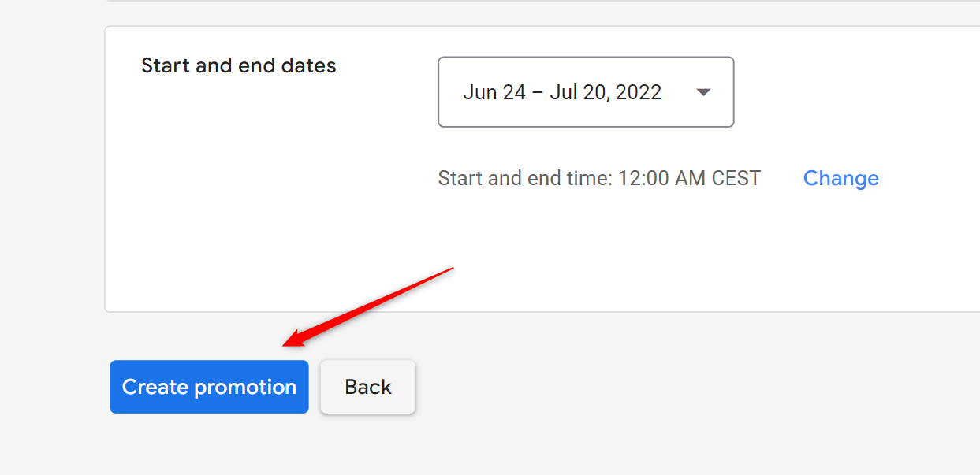
Task: Click Jul 20, 2022 end date in field
Action: click(606, 92)
